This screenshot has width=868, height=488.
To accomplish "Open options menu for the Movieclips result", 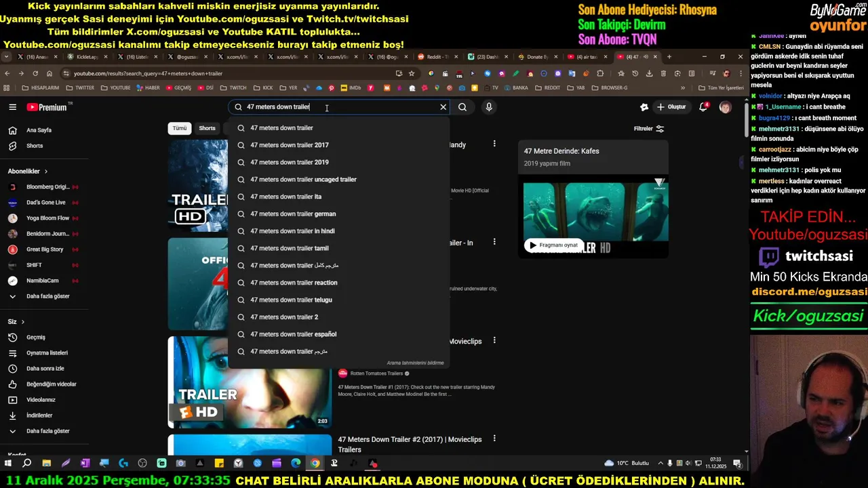I will coord(494,340).
